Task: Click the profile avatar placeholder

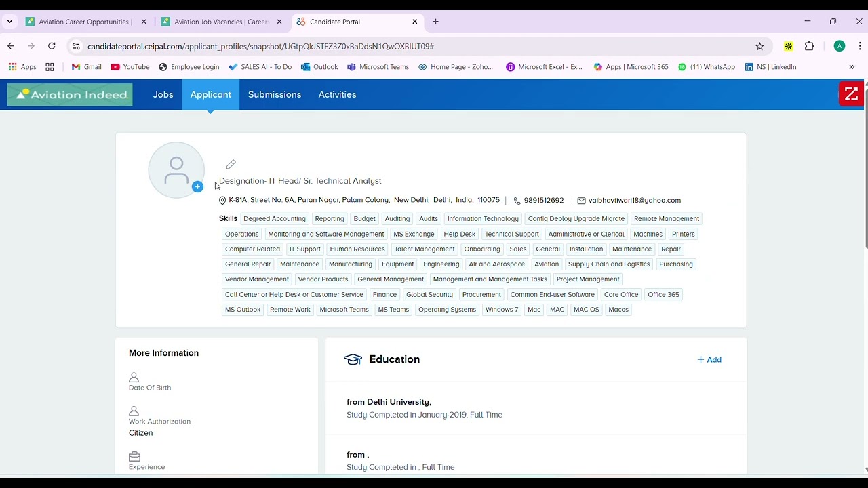Action: point(176,170)
